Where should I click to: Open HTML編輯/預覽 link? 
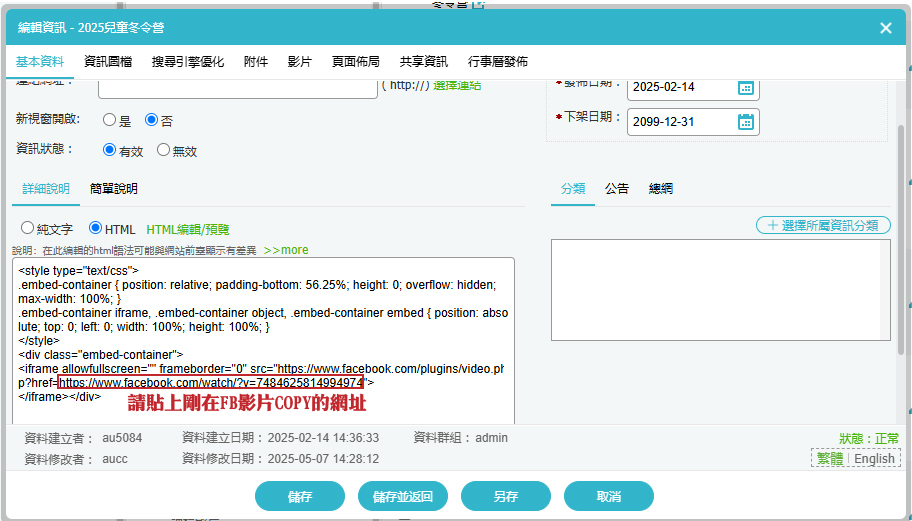[188, 230]
